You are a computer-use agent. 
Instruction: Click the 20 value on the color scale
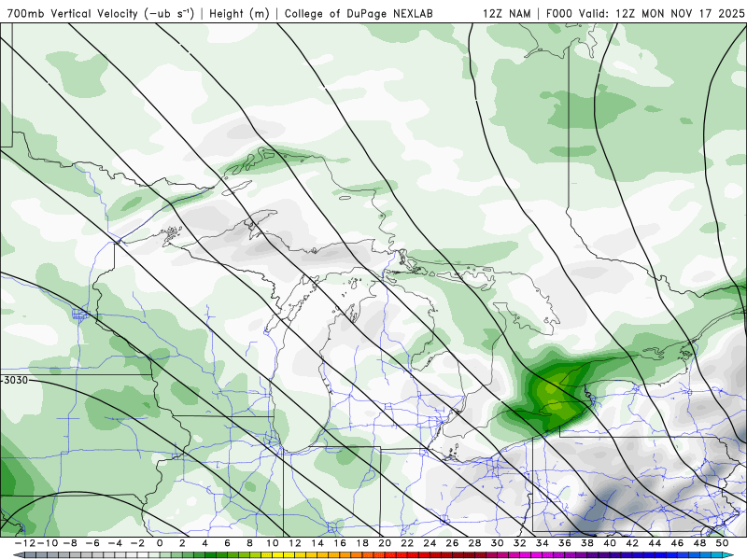385,543
